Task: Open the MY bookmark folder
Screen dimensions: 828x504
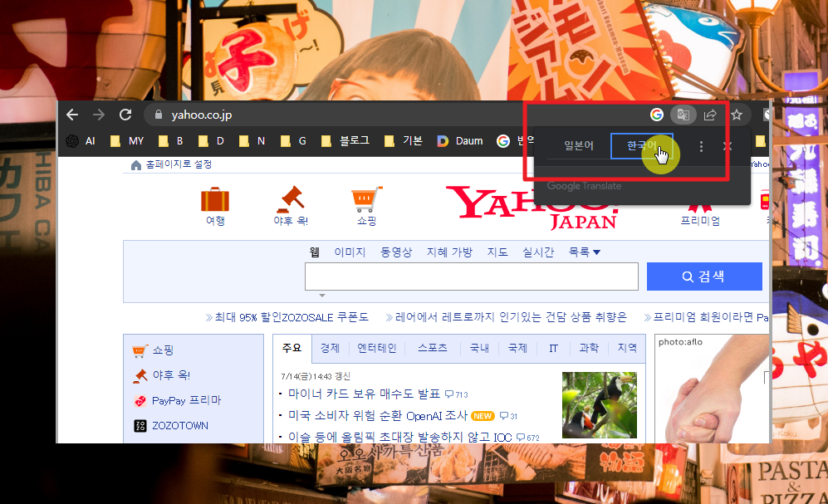Action: click(x=127, y=141)
